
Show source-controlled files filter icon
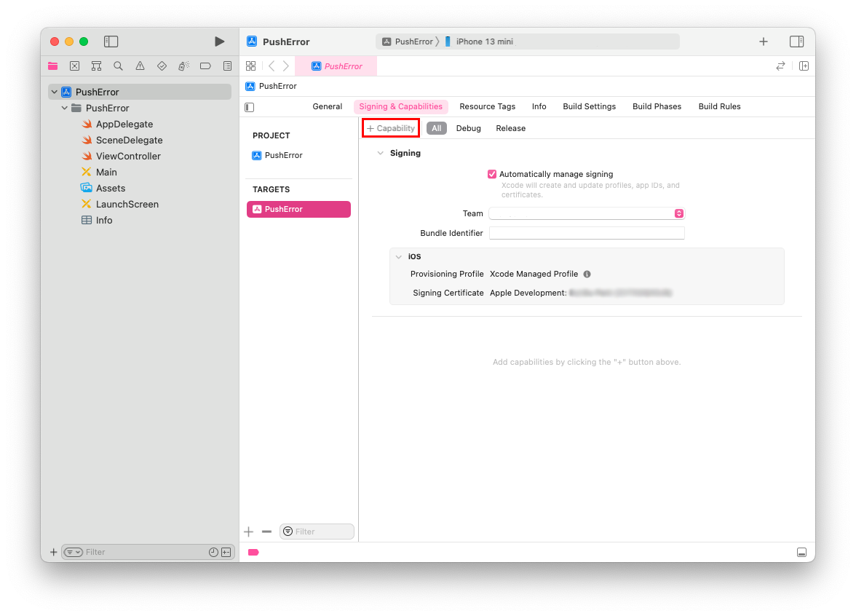[226, 552]
